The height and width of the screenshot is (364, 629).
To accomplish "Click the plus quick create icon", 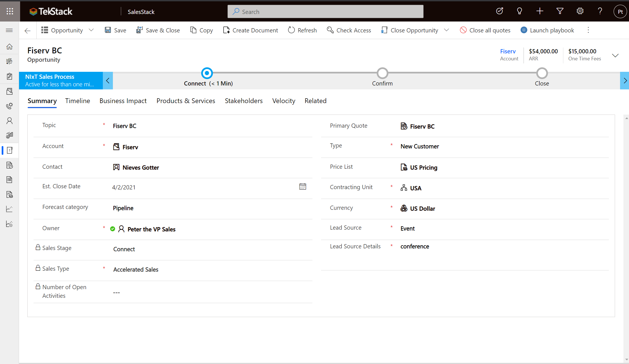I will tap(540, 11).
